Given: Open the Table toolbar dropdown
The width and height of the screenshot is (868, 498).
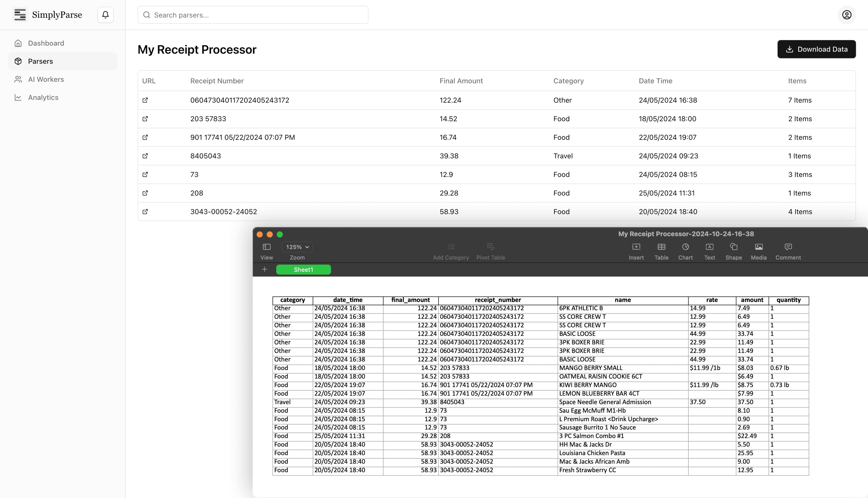Looking at the screenshot, I should coord(661,247).
